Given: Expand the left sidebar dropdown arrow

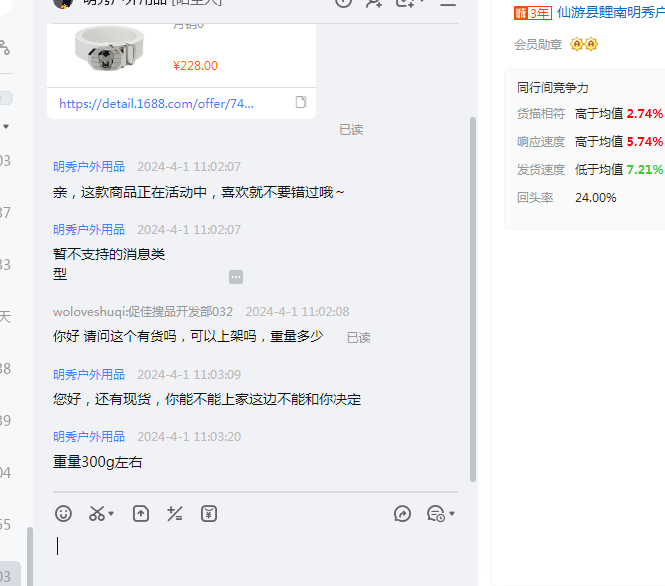Looking at the screenshot, I should pos(6,126).
